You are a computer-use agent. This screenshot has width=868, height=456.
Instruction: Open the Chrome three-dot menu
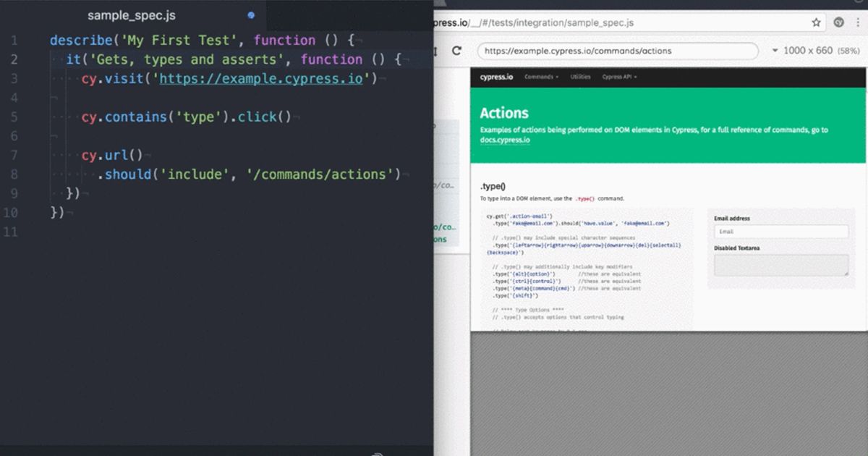pyautogui.click(x=860, y=22)
